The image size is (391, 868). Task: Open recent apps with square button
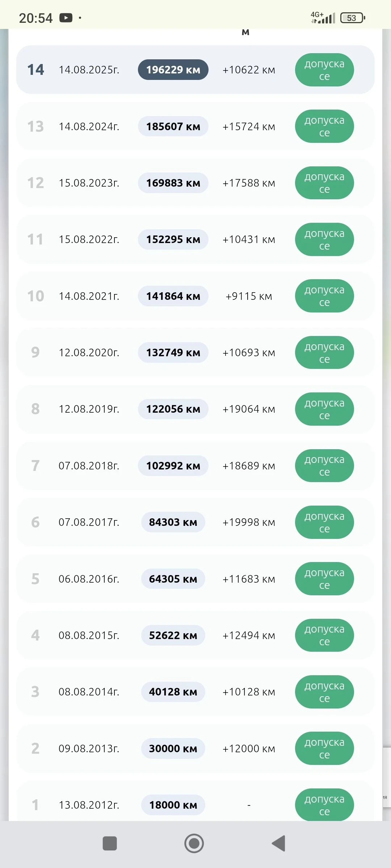pyautogui.click(x=110, y=843)
